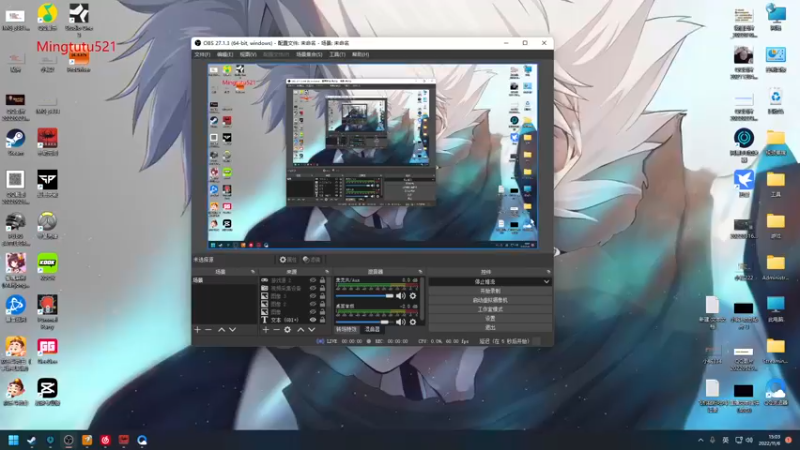Pop out the 控件 dock using its header icon
Viewport: 800px width, 450px height.
[548, 272]
